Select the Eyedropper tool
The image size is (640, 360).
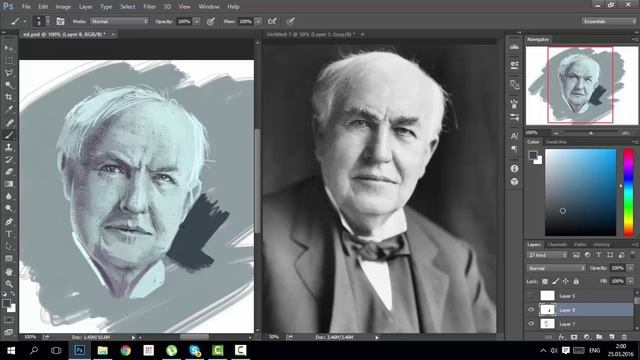coord(9,110)
